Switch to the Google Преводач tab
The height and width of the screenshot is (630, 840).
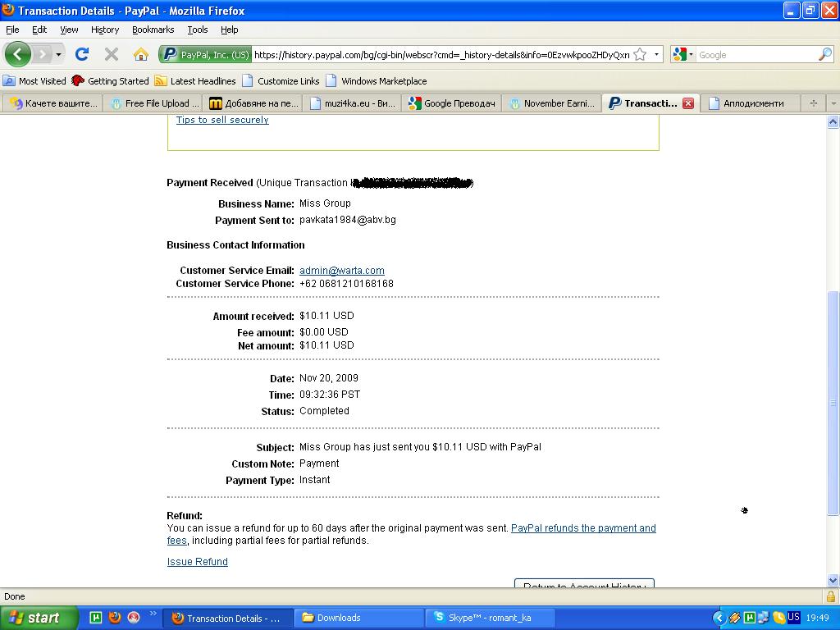click(x=452, y=103)
